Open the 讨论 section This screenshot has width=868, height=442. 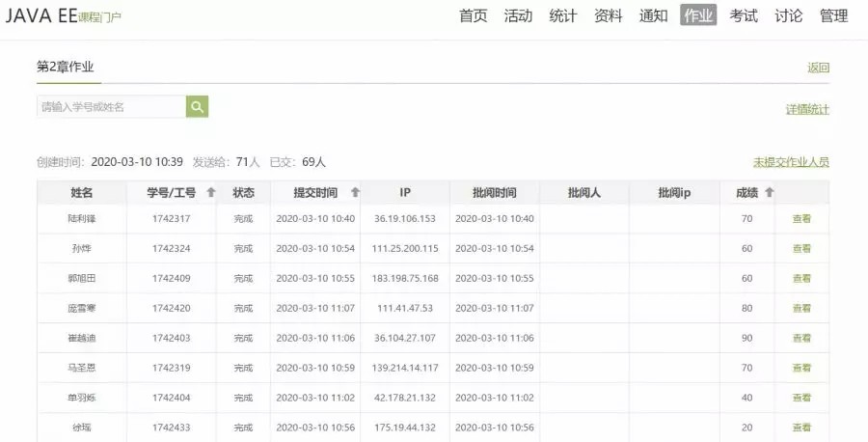point(788,16)
